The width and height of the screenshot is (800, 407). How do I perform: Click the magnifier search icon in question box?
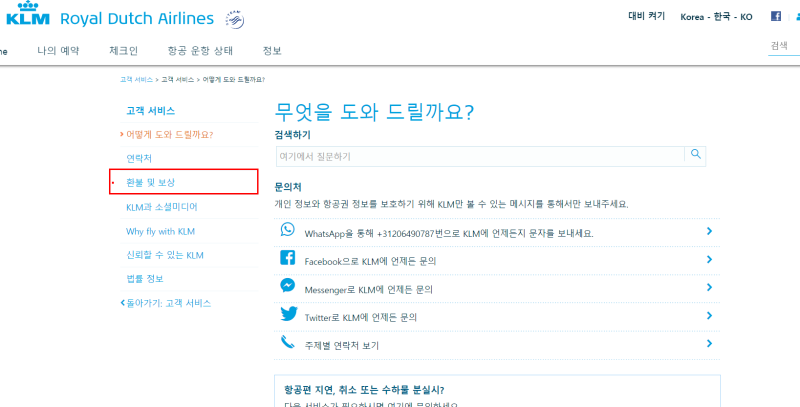pos(695,154)
